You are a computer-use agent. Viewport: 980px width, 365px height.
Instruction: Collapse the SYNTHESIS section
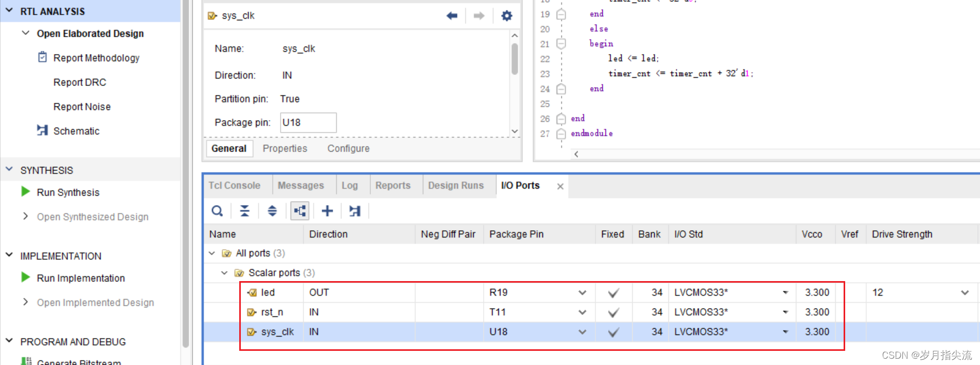[9, 169]
